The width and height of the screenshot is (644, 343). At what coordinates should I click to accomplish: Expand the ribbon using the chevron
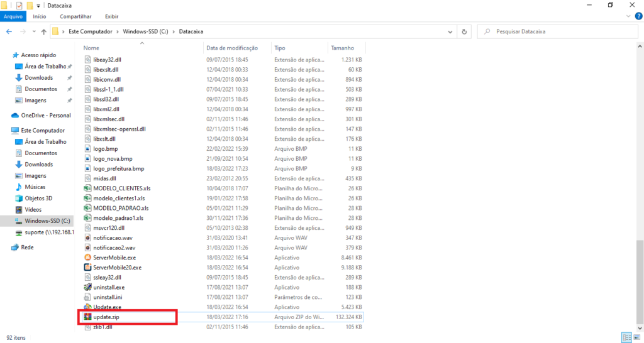627,17
